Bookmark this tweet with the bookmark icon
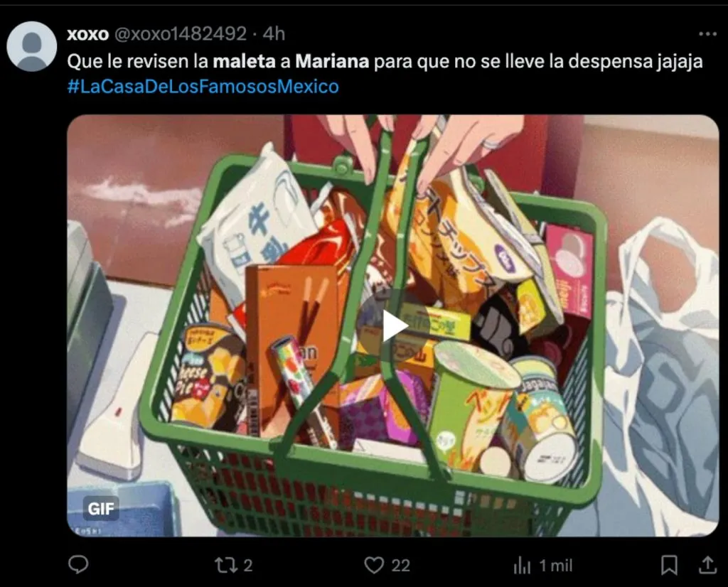The height and width of the screenshot is (587, 728). tap(669, 565)
